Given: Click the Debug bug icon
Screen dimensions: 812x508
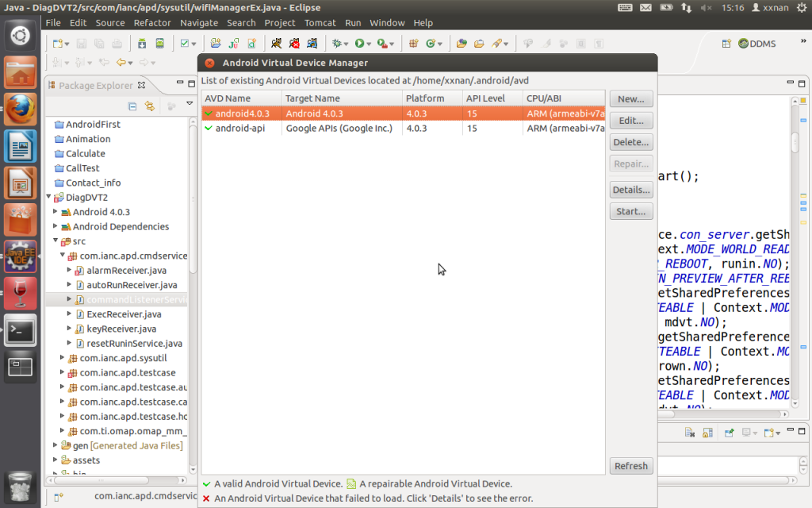Looking at the screenshot, I should tap(336, 44).
